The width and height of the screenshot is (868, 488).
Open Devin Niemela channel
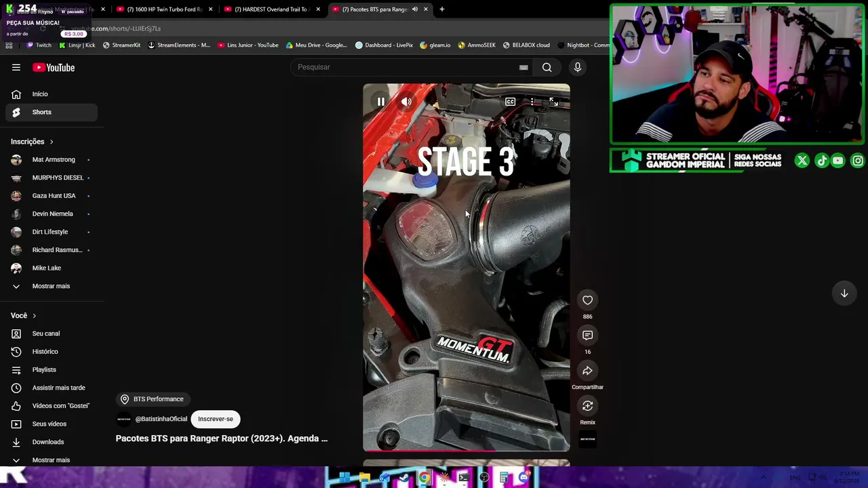(51, 213)
